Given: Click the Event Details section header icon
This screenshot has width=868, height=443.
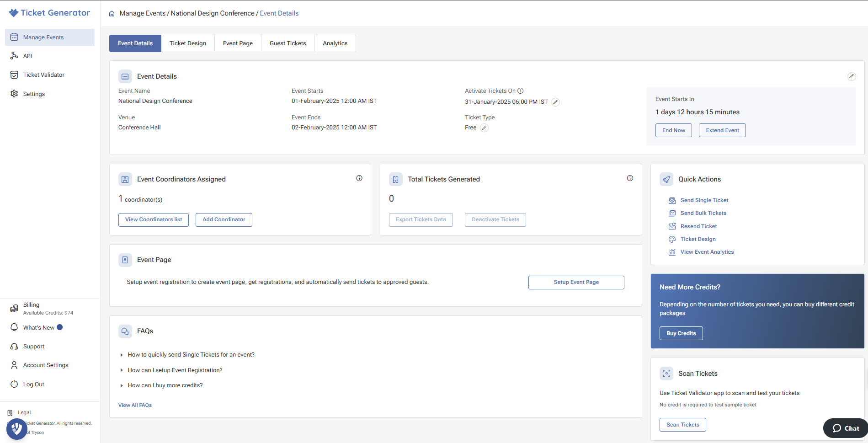Looking at the screenshot, I should pyautogui.click(x=125, y=76).
